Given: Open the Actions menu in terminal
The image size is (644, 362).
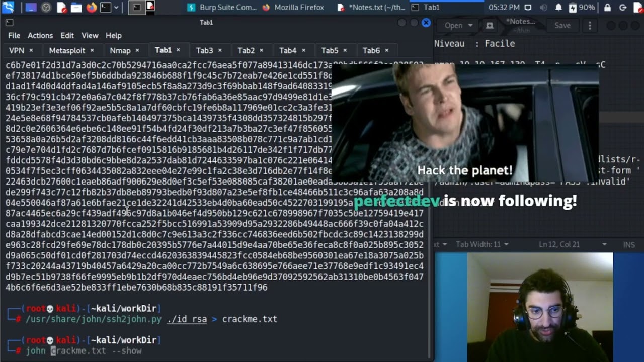Looking at the screenshot, I should pos(40,35).
